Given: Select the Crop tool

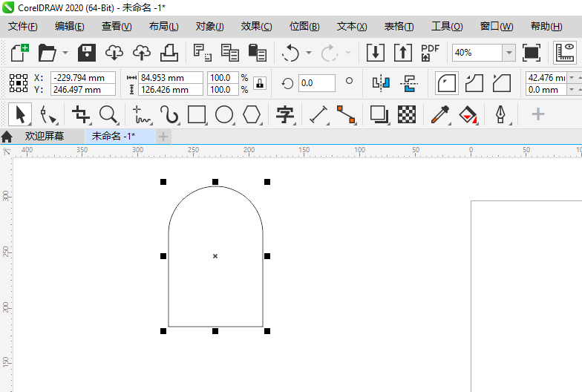Looking at the screenshot, I should point(81,115).
